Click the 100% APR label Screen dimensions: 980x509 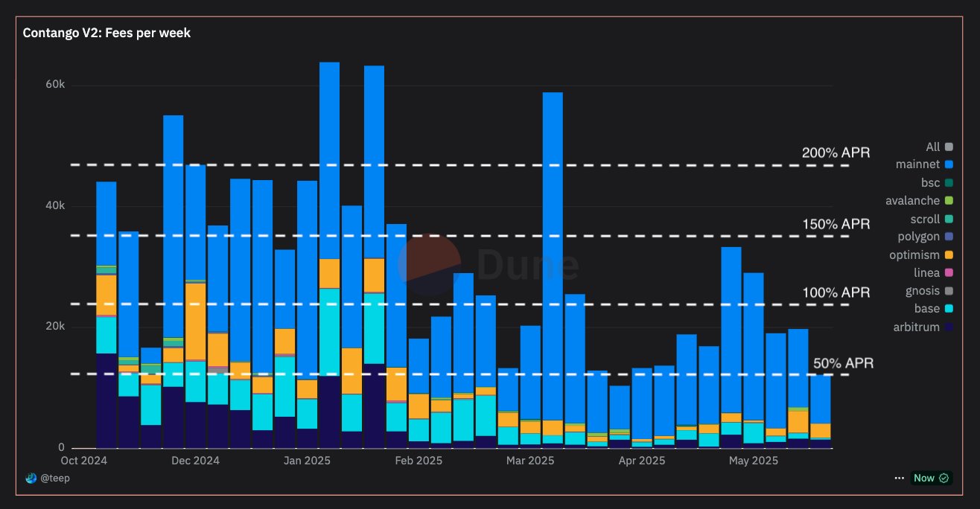click(836, 292)
